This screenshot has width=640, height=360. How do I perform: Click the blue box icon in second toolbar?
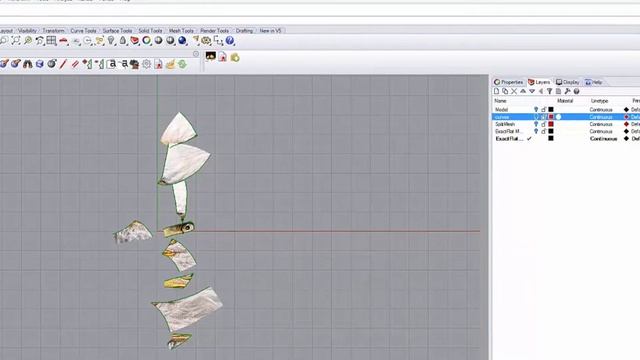[x=40, y=64]
